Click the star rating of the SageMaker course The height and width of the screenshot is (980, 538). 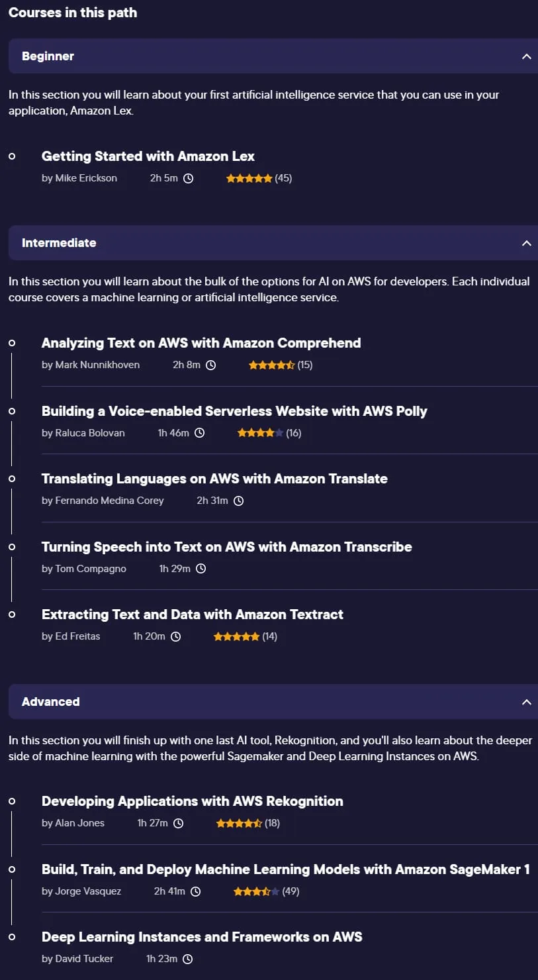256,891
